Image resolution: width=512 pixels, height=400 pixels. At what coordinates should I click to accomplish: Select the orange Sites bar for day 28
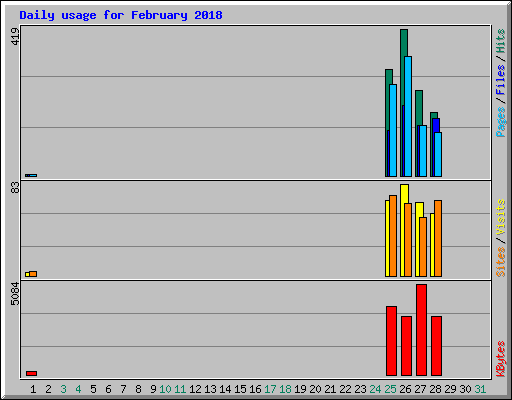click(438, 238)
